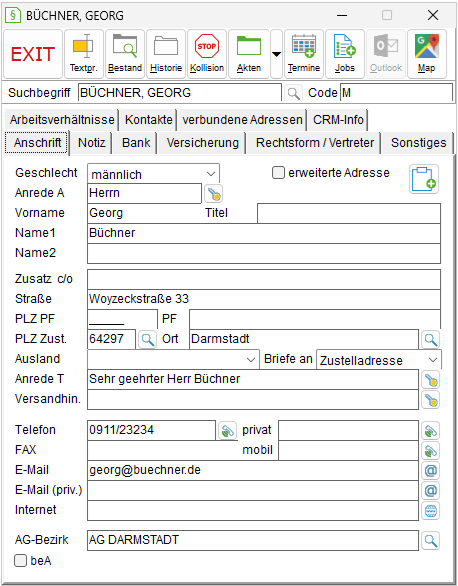Open the Textpr. text processing tool
This screenshot has height=586, width=458.
point(83,54)
